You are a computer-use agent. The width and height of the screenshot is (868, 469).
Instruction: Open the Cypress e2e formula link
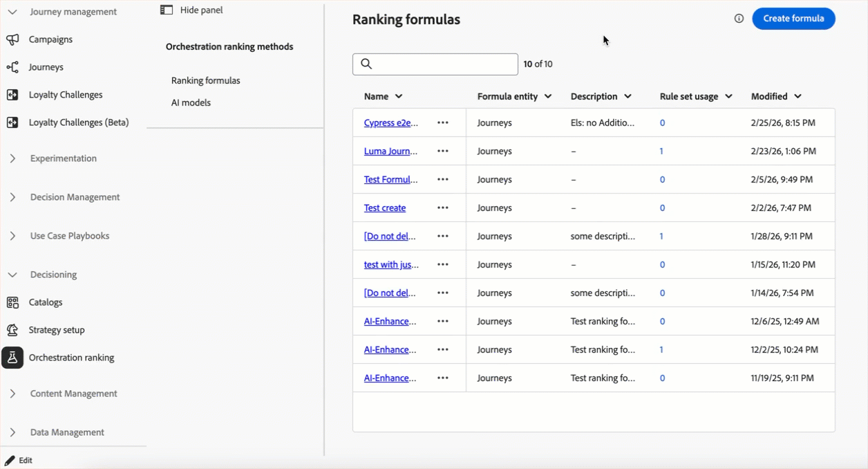tap(391, 123)
